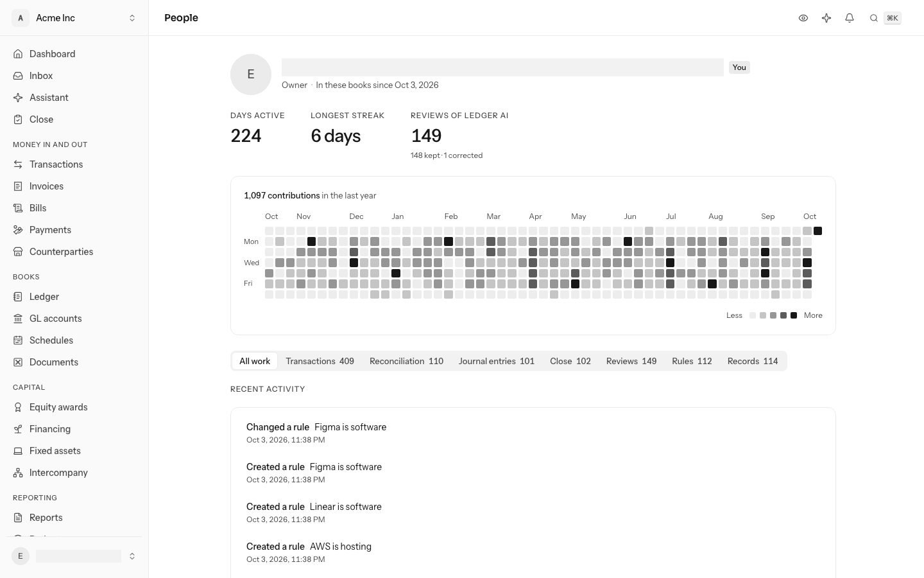This screenshot has height=578, width=924.
Task: Click the lightest legend swatch next to Less
Action: tap(753, 315)
